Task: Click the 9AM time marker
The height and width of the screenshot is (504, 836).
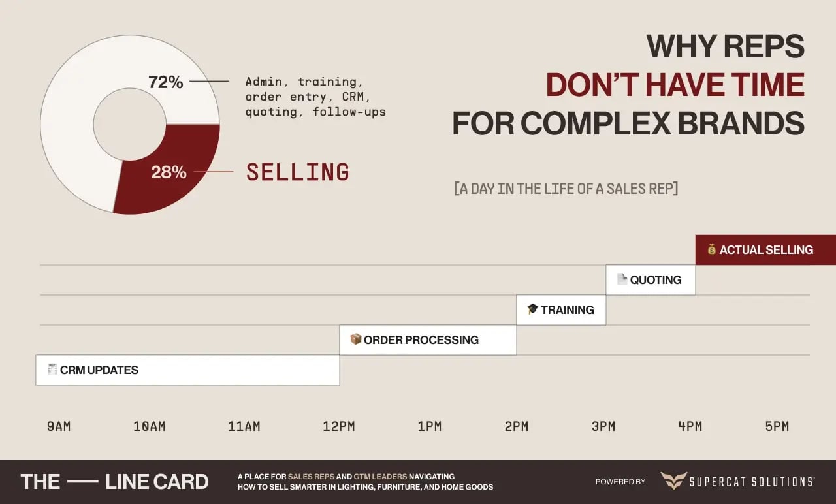Action: pos(58,427)
